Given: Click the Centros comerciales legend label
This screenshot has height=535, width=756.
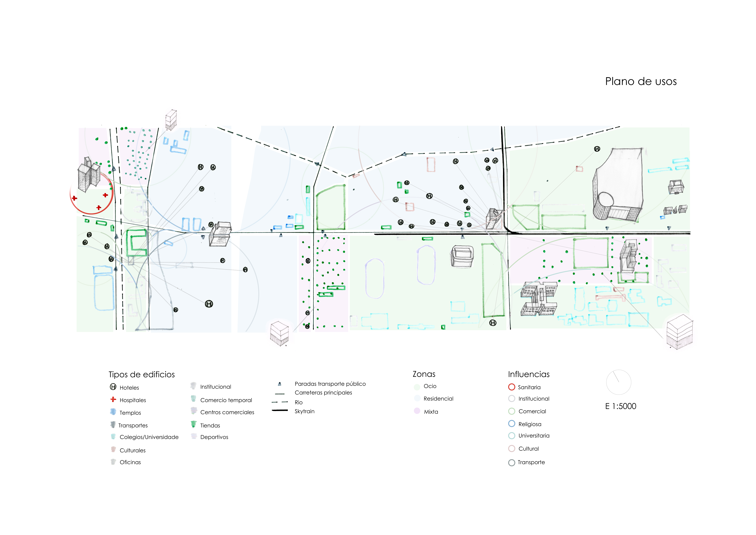Looking at the screenshot, I should tap(227, 412).
